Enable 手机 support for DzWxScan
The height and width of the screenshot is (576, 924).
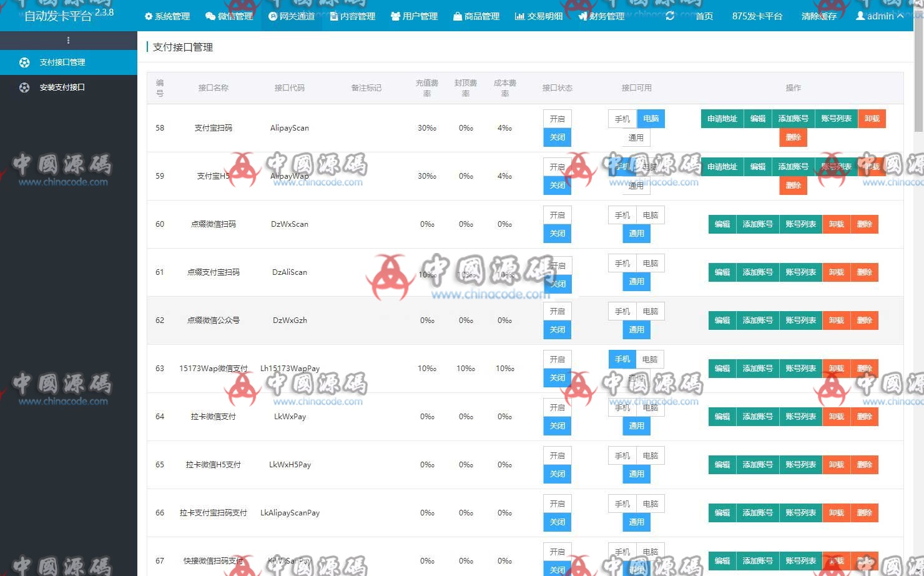tap(621, 214)
